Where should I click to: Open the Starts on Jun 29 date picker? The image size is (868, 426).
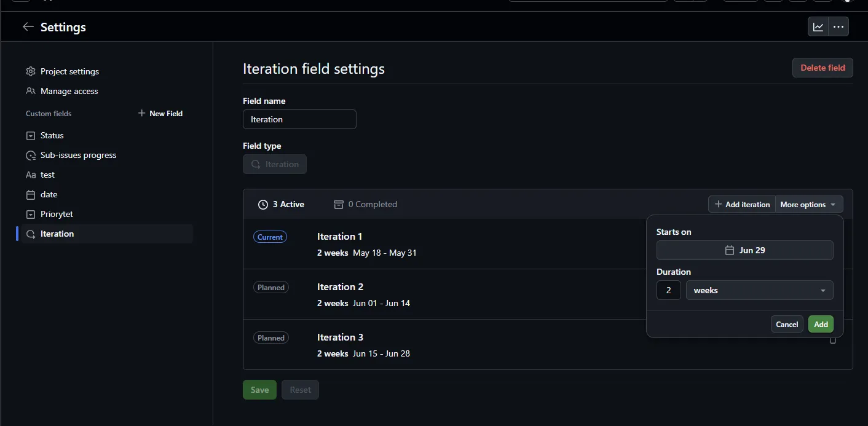tap(744, 250)
